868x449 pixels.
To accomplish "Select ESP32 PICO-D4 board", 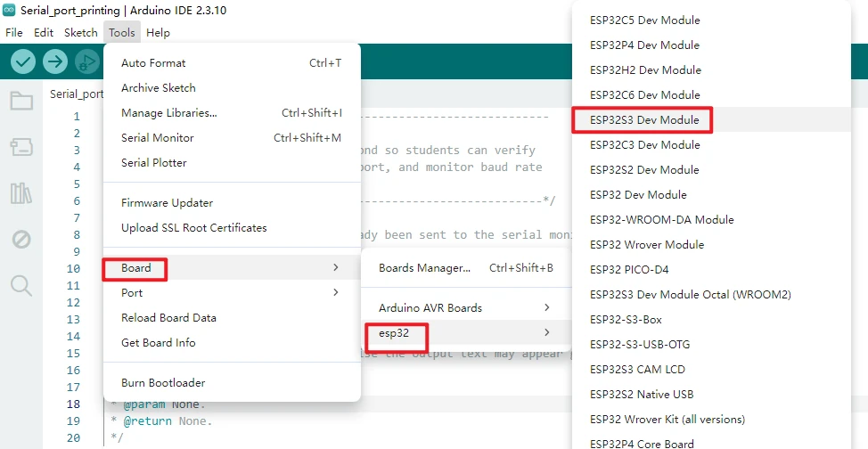I will click(711, 270).
